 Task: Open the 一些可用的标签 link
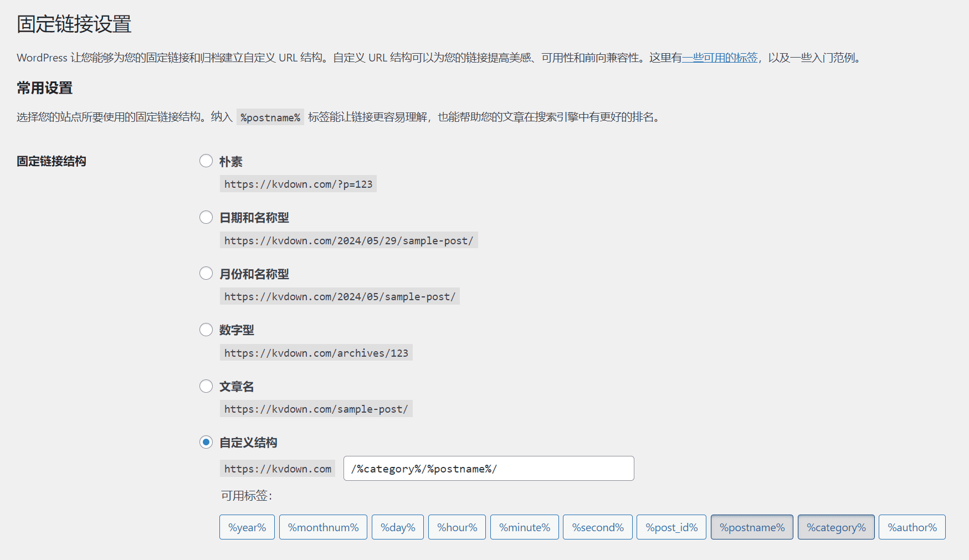click(719, 58)
